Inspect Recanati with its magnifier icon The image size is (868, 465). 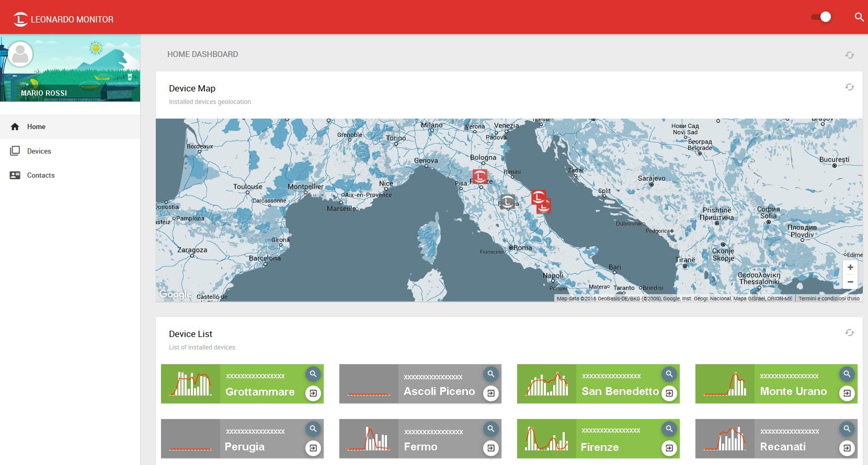coord(847,428)
